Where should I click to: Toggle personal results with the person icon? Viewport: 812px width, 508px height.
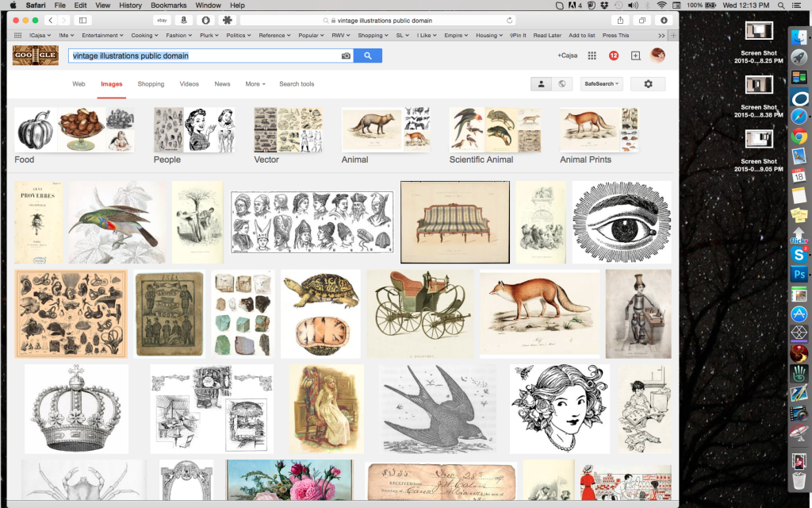pos(541,83)
